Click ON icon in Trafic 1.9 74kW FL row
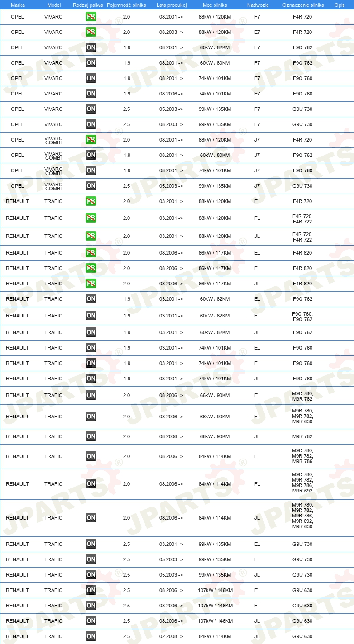 click(x=91, y=363)
